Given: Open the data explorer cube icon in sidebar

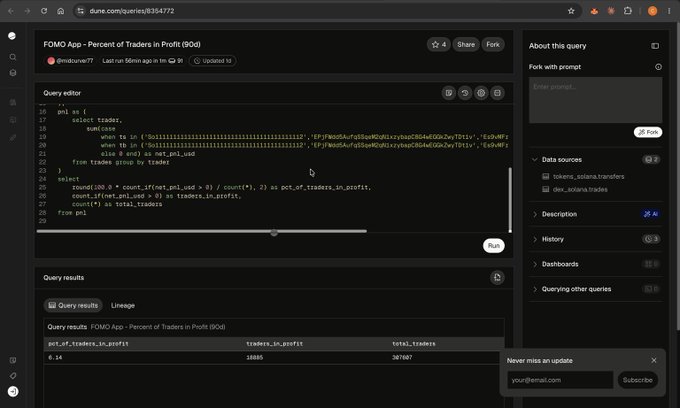Looking at the screenshot, I should pyautogui.click(x=13, y=73).
